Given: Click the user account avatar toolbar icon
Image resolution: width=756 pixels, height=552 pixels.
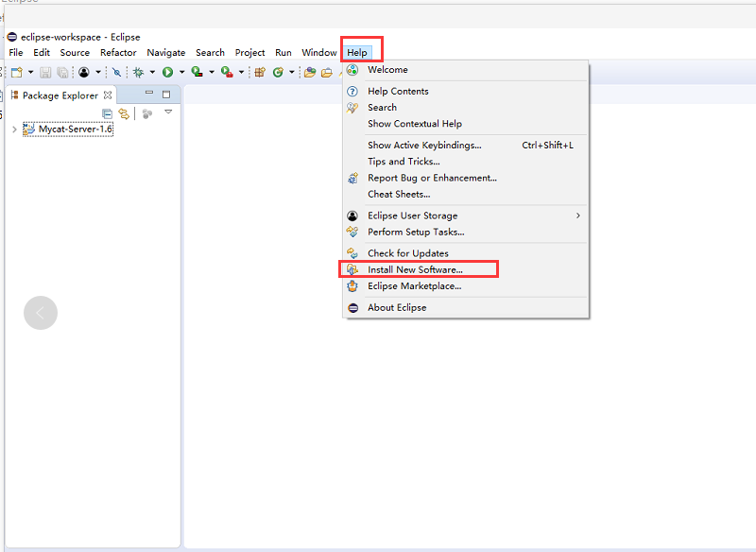Looking at the screenshot, I should tap(84, 73).
